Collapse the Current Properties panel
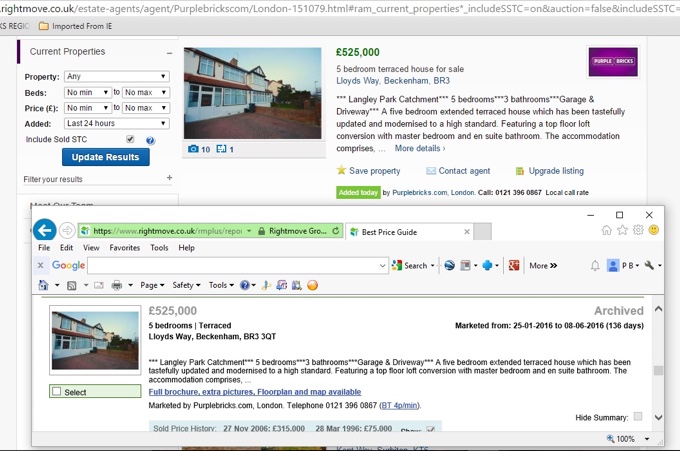This screenshot has width=680, height=451. [169, 53]
